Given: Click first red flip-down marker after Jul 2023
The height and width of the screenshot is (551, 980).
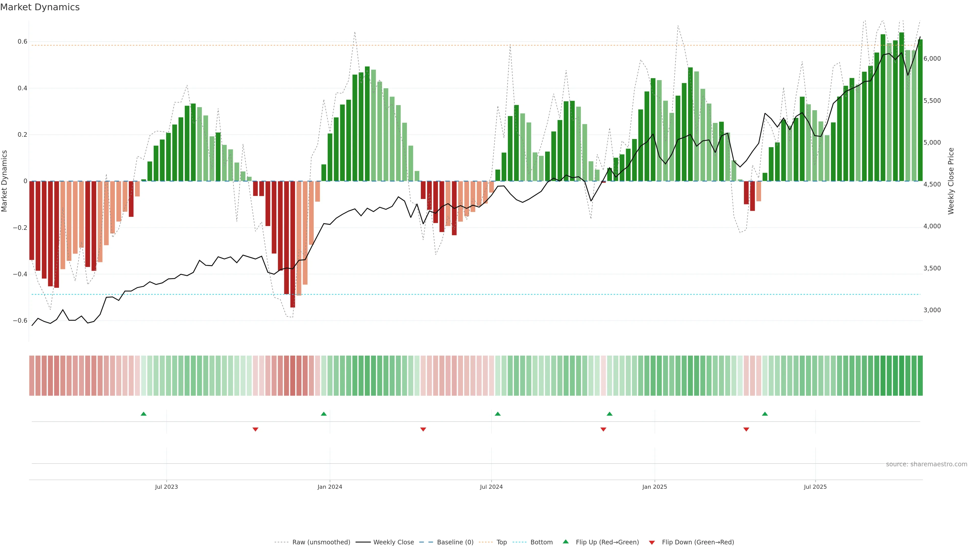Looking at the screenshot, I should point(255,429).
